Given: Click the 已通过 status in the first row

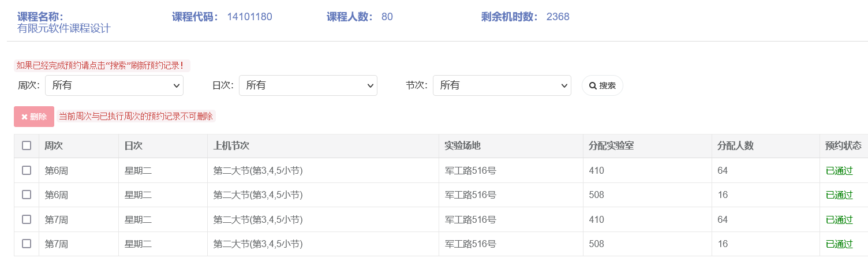Looking at the screenshot, I should tap(839, 171).
